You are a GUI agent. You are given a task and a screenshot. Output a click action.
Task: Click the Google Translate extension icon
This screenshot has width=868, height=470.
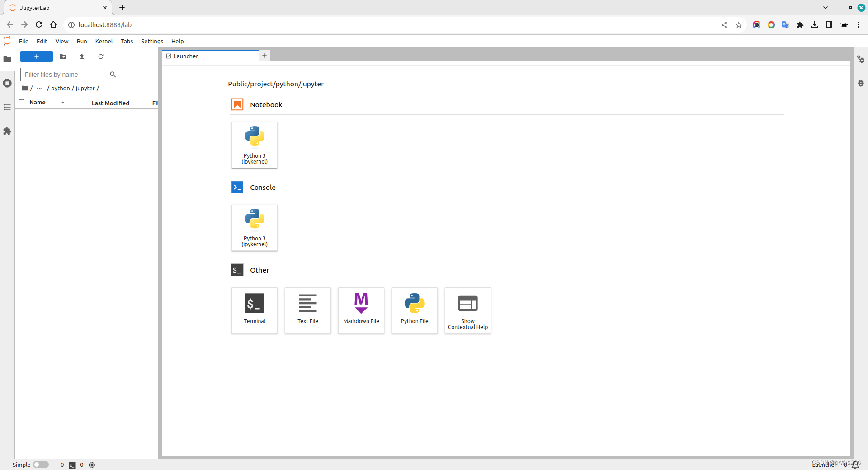tap(786, 25)
